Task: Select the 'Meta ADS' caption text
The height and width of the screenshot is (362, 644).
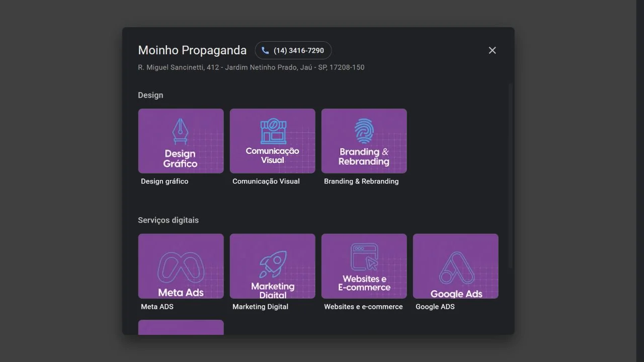Action: click(x=157, y=307)
